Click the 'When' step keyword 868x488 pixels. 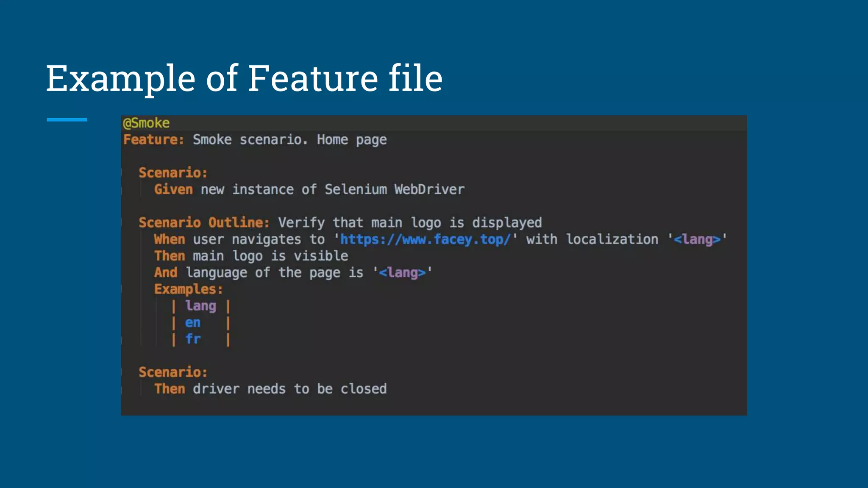170,239
